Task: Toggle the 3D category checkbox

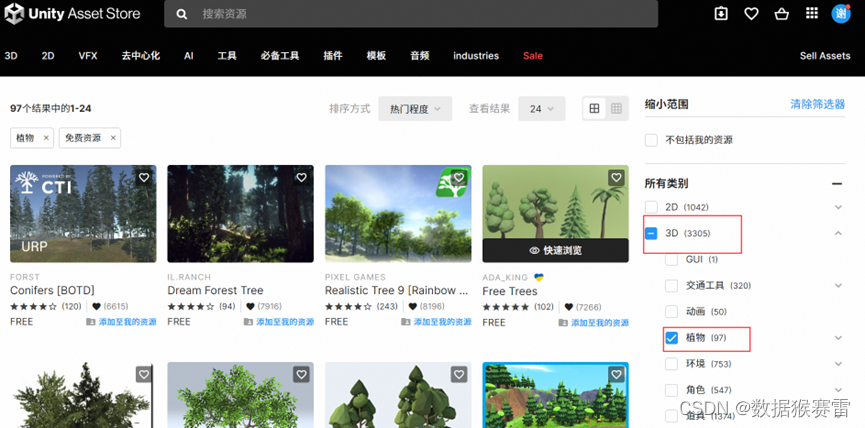Action: (652, 233)
